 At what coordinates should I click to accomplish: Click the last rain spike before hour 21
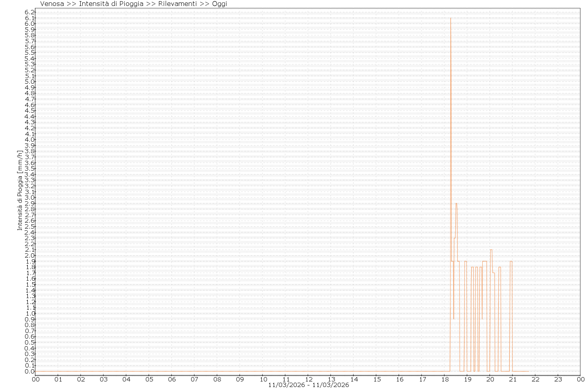(511, 262)
